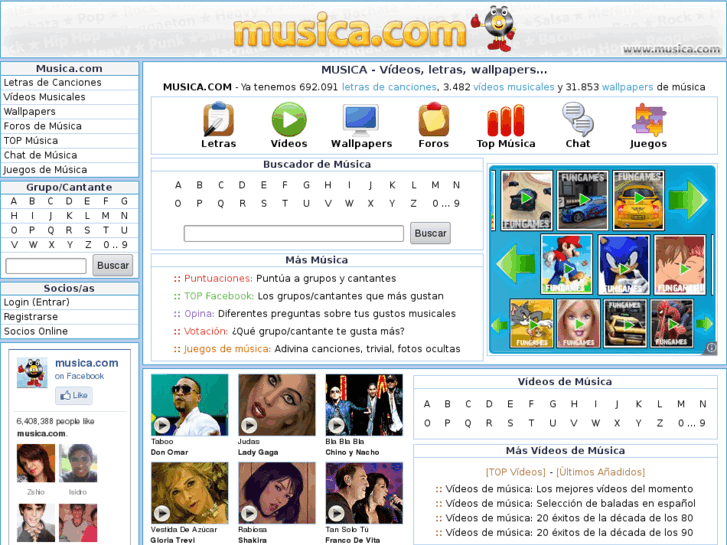This screenshot has height=545, width=727.
Task: Click the green Vídeos play icon
Action: (289, 119)
